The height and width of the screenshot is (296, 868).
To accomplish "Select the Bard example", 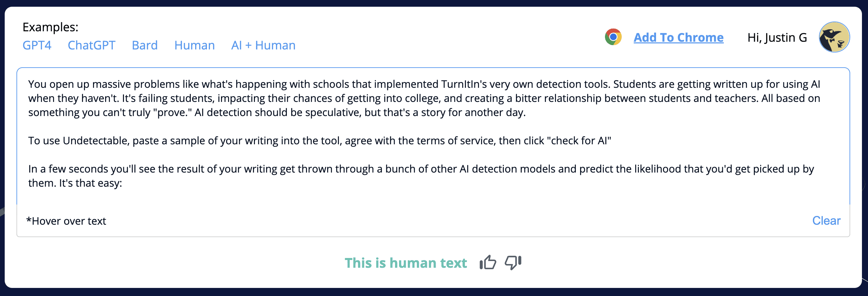I will (x=144, y=45).
